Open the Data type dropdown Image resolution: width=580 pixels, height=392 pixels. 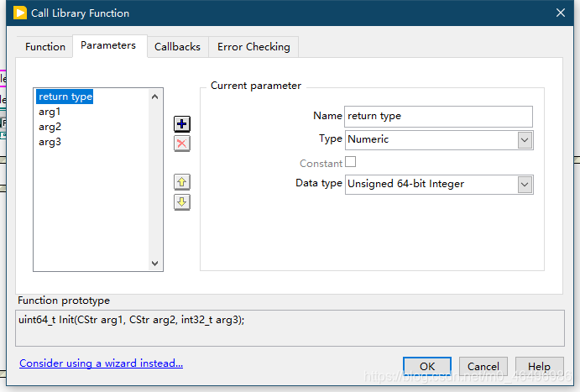point(439,185)
